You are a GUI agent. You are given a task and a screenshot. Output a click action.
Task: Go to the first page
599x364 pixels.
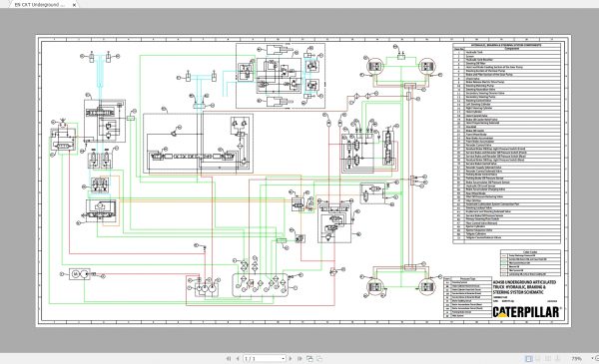coord(229,359)
